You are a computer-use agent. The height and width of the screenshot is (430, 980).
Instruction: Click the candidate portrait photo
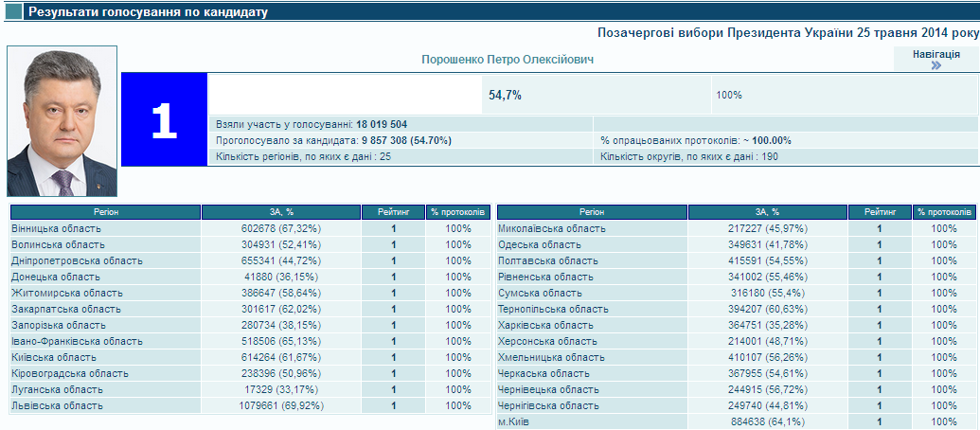[x=62, y=121]
